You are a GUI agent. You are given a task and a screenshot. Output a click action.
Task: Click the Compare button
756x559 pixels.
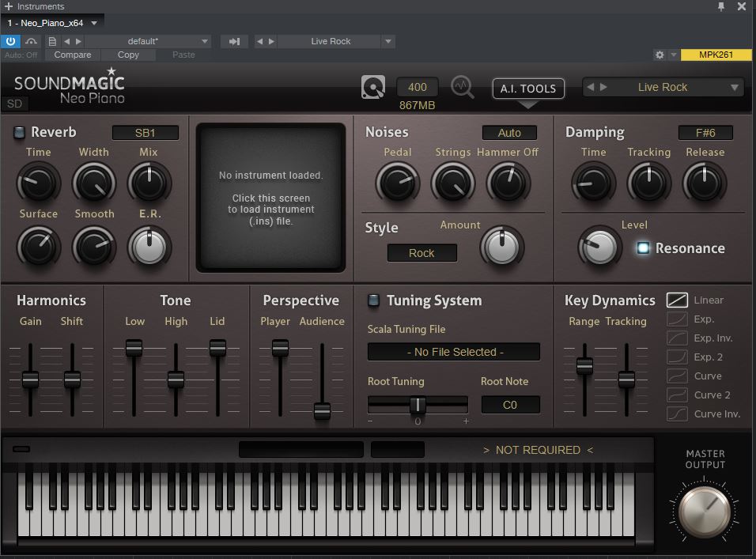point(72,55)
